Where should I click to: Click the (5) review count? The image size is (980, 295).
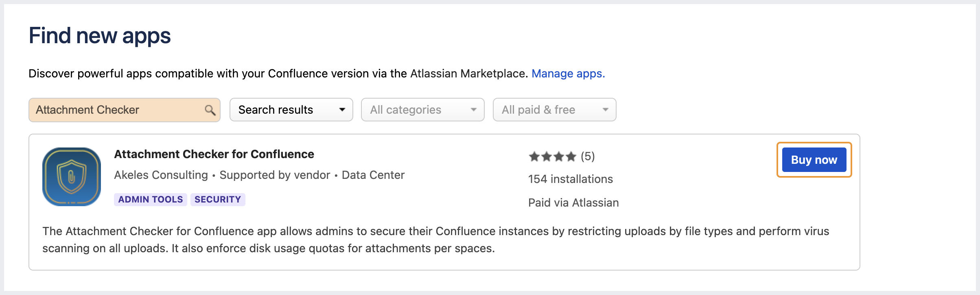[x=588, y=156]
